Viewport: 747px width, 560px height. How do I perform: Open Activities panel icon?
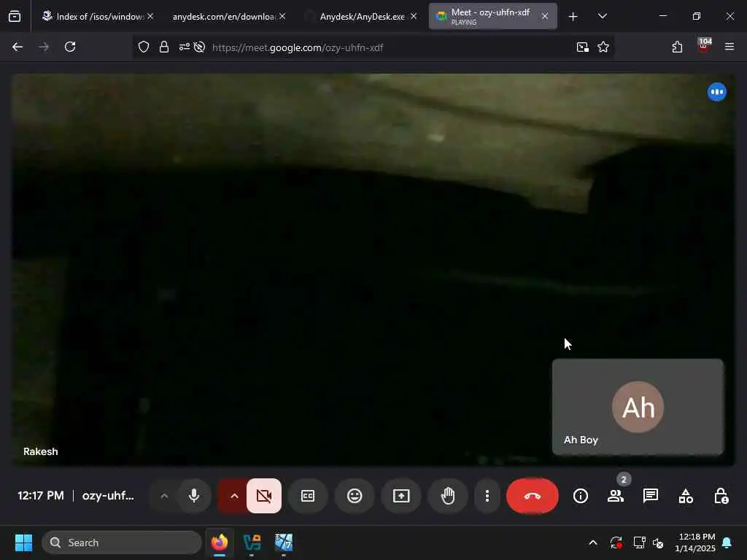686,496
